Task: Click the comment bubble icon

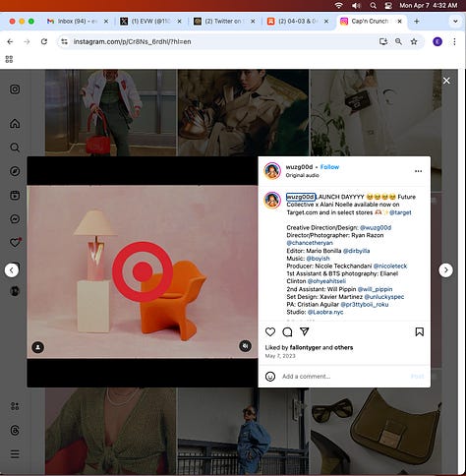Action: pos(287,331)
